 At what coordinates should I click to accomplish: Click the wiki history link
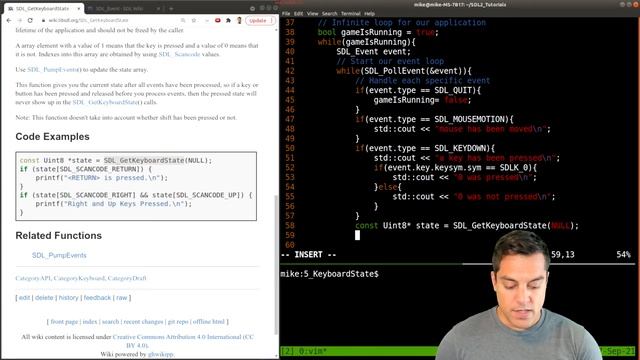click(x=68, y=298)
